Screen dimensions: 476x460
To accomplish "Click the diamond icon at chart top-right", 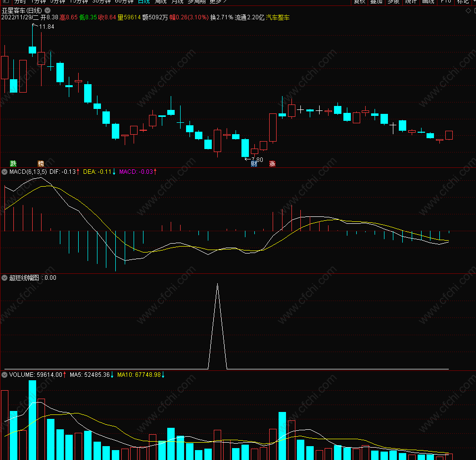I will point(468,10).
